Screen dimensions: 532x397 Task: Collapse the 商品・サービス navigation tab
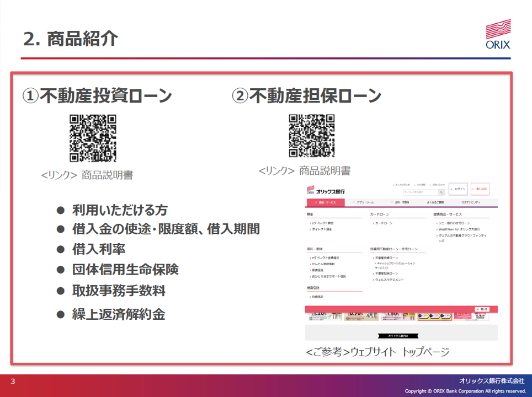pos(326,202)
